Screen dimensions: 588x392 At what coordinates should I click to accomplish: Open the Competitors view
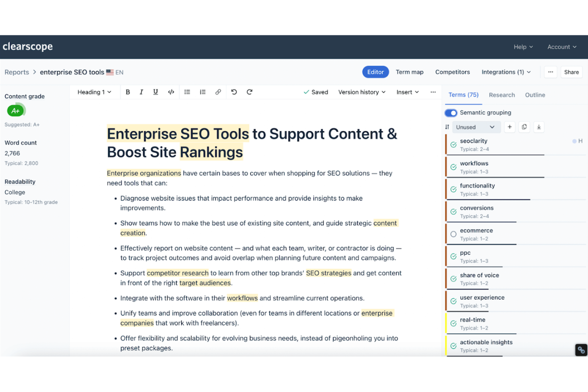(453, 72)
